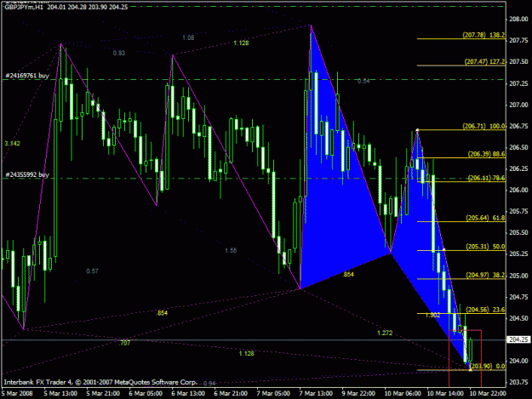The image size is (532, 399).
Task: Click the (207.78) 138.2 Fibonacci label
Action: pyautogui.click(x=483, y=35)
